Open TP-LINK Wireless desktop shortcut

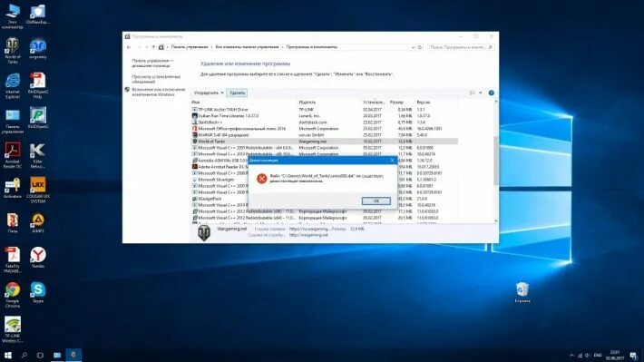click(13, 329)
